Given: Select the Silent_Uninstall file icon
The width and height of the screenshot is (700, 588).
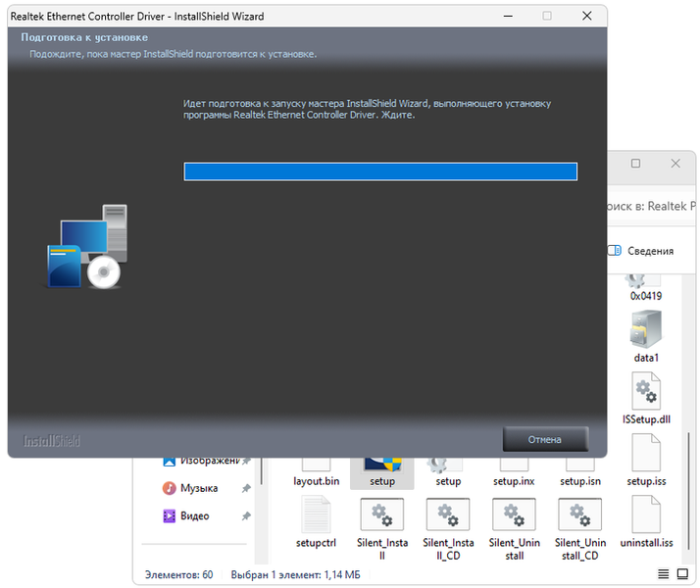Looking at the screenshot, I should click(514, 514).
